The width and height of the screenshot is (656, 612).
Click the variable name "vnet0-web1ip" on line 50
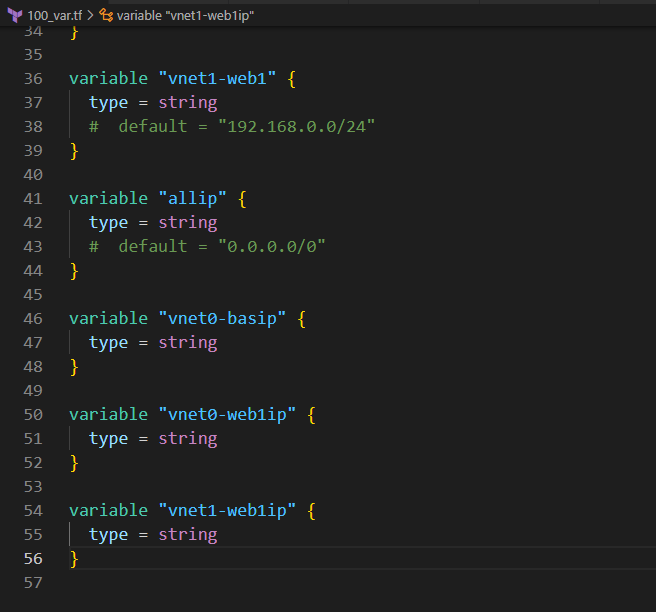click(x=227, y=415)
